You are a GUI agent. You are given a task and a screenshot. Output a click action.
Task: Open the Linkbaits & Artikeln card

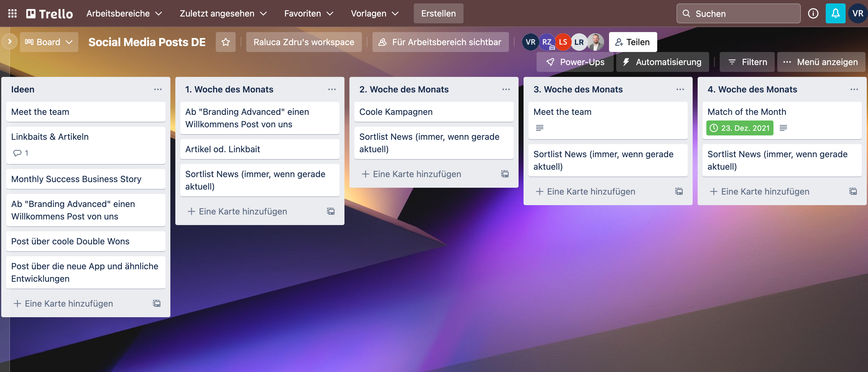85,145
